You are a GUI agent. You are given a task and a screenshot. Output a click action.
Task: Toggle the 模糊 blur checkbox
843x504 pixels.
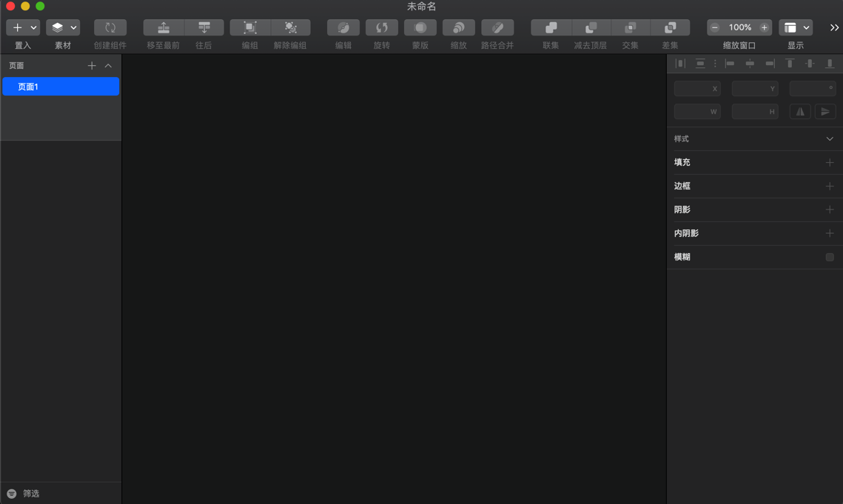coord(830,257)
